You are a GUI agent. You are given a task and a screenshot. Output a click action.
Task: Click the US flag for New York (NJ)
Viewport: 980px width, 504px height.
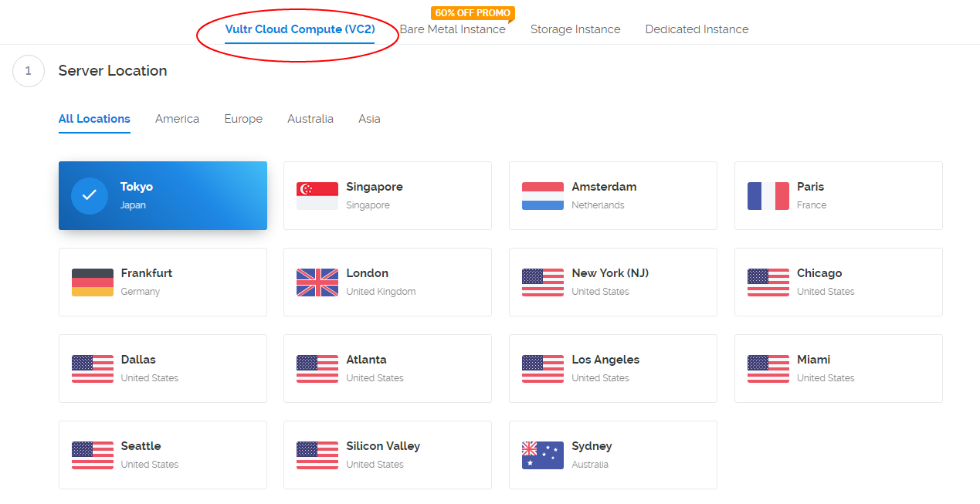[x=543, y=282]
